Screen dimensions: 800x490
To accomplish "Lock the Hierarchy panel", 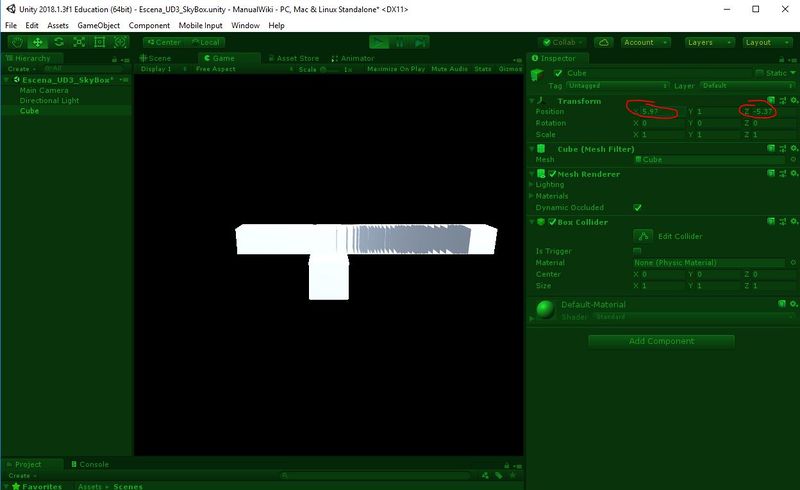I will coord(114,60).
